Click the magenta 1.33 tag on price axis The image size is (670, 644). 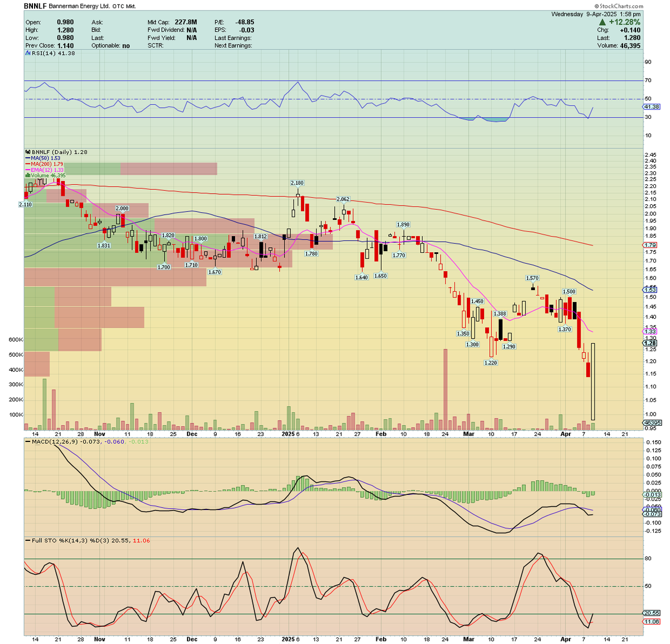[650, 331]
